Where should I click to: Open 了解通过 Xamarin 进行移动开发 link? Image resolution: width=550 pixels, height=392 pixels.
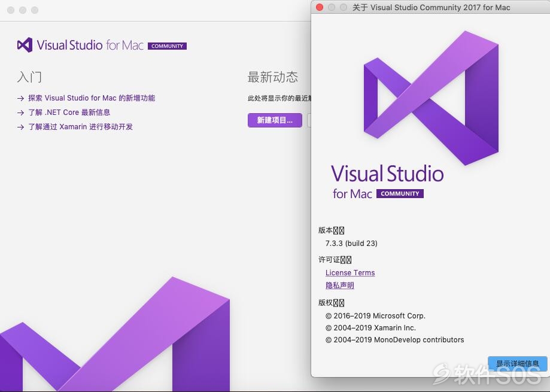(x=80, y=127)
